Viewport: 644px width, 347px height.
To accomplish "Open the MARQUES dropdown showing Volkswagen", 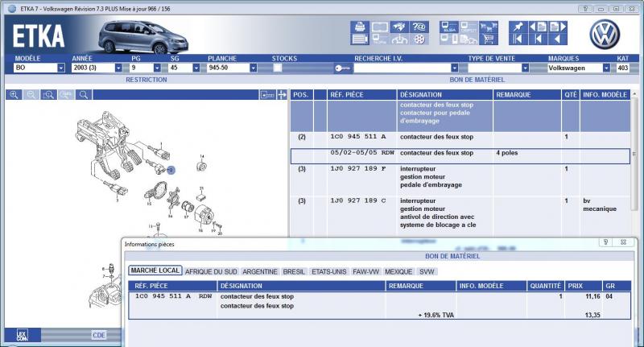I will click(606, 68).
